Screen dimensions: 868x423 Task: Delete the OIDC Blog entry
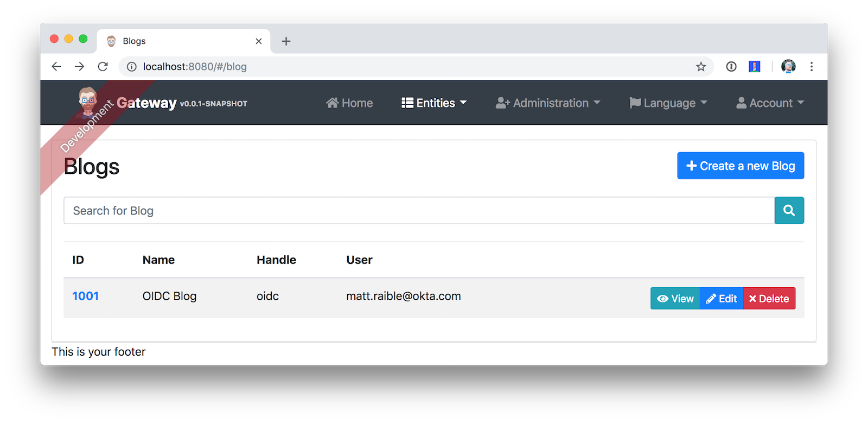pos(769,299)
